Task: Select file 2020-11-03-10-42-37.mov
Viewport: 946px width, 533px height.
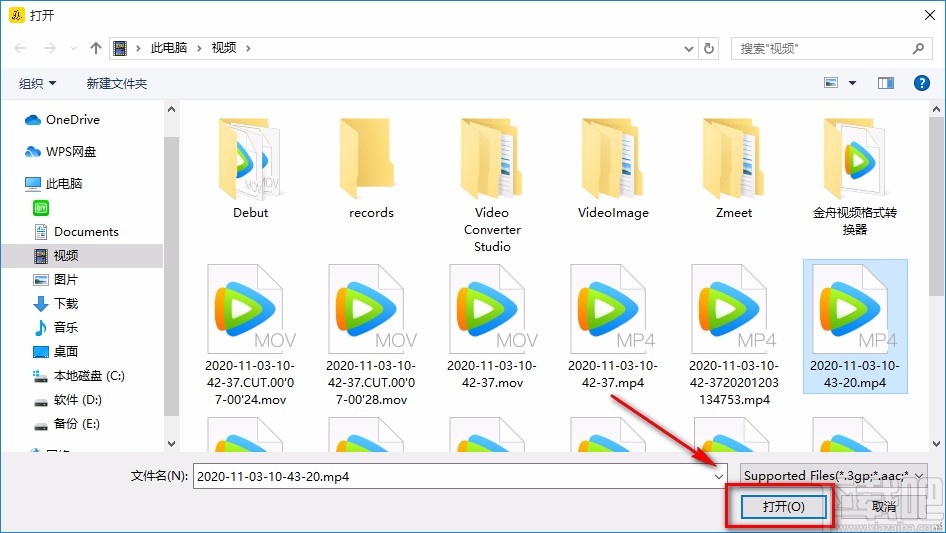Action: (492, 327)
